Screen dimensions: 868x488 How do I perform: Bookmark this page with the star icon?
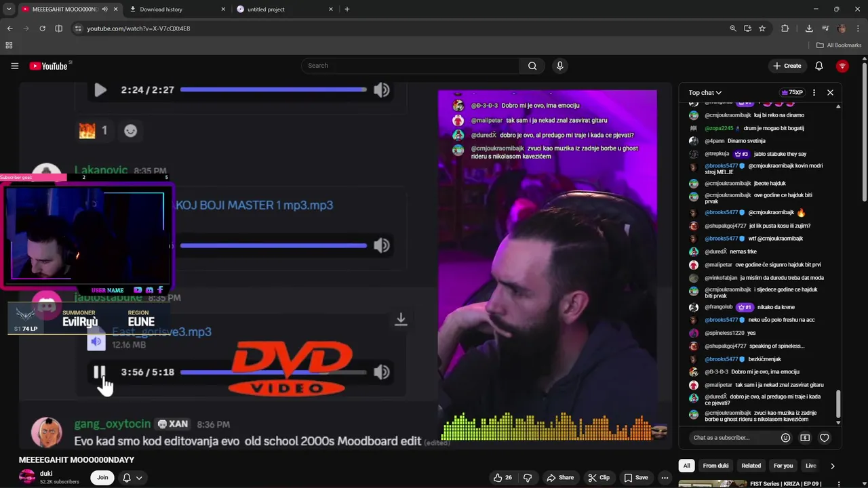[x=762, y=28]
